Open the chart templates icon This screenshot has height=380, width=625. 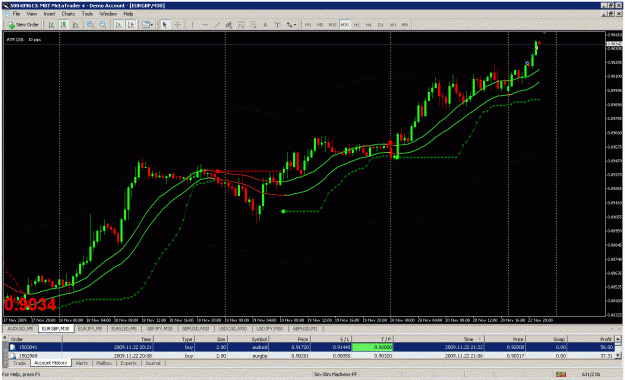[x=145, y=25]
